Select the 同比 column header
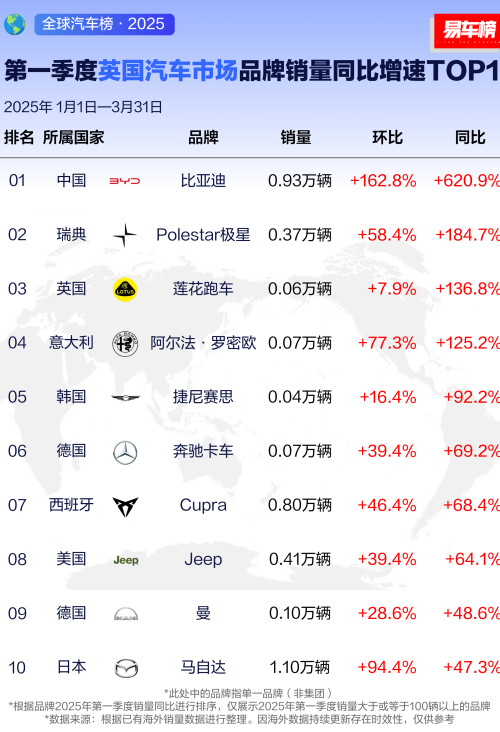Screen dimensions: 500x732 [470, 138]
